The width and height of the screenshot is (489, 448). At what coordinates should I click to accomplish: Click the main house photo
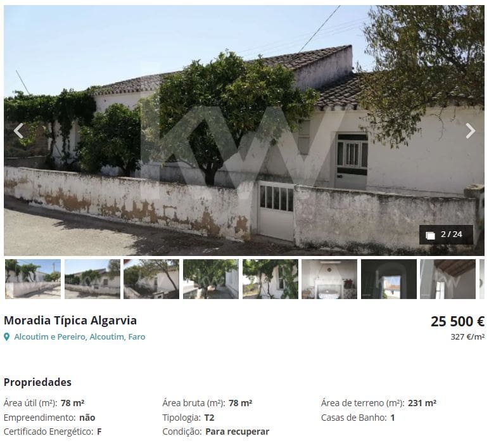tap(244, 131)
